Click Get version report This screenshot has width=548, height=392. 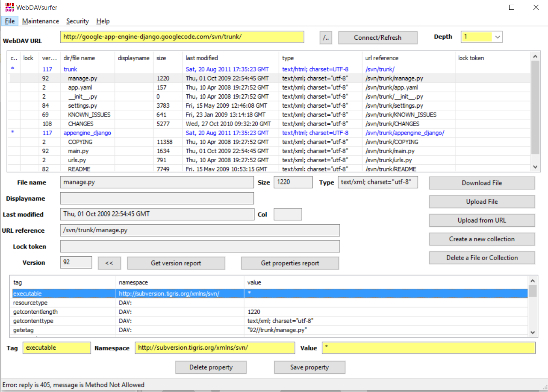coord(176,263)
